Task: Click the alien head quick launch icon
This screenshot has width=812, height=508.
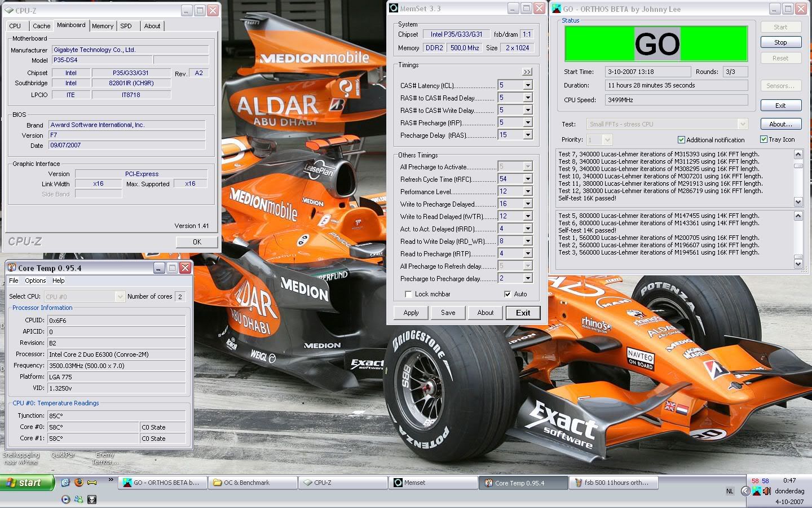Action: point(91,499)
